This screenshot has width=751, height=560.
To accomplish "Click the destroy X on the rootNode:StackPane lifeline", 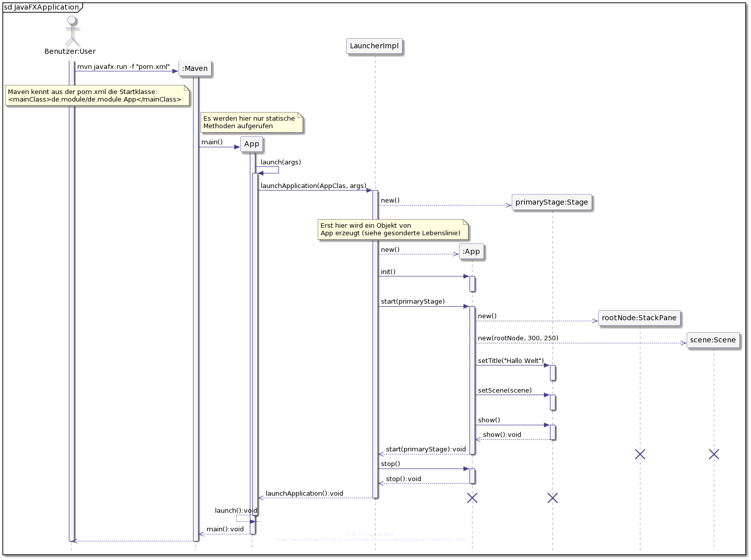I will (640, 454).
